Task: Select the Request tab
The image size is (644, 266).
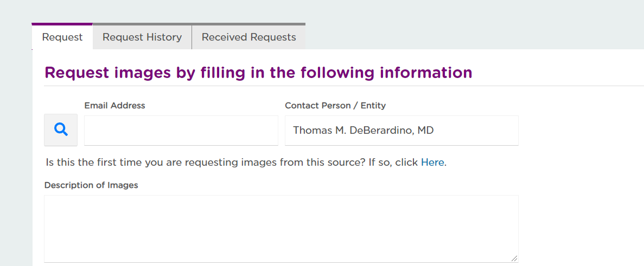Action: coord(62,37)
